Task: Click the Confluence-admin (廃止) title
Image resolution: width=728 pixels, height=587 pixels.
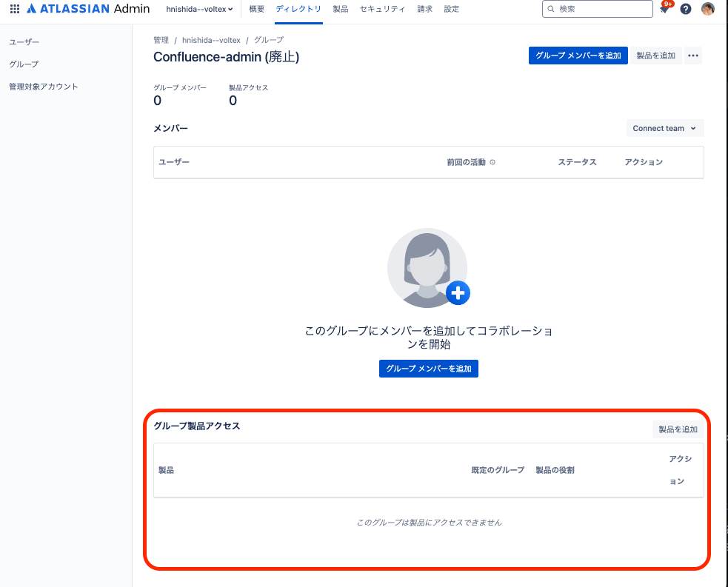Action: click(x=226, y=56)
